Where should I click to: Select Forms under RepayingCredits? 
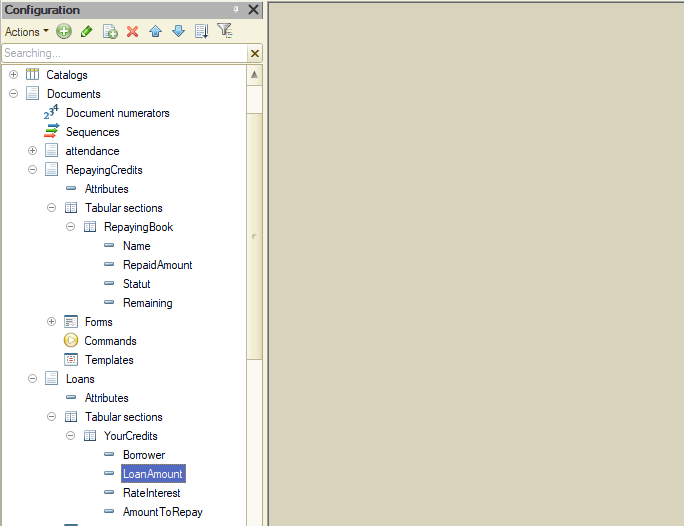tap(99, 322)
